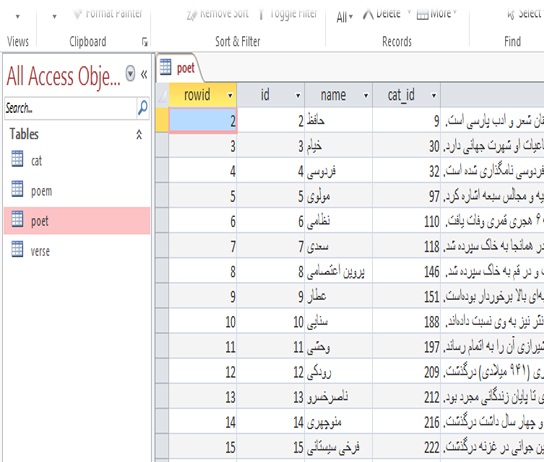
Task: Click the poem table icon
Action: coord(17,189)
